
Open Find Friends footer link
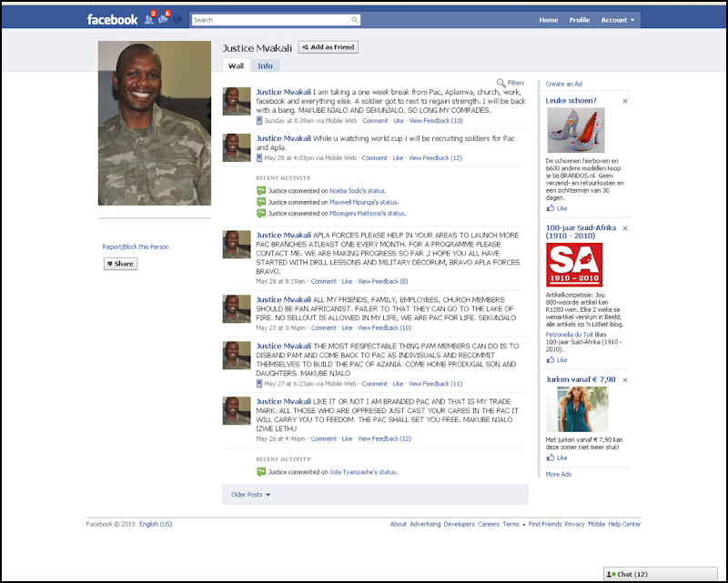pyautogui.click(x=545, y=524)
